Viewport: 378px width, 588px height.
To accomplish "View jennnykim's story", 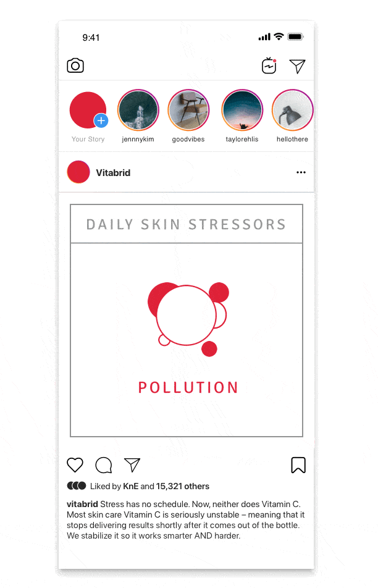I will (138, 110).
